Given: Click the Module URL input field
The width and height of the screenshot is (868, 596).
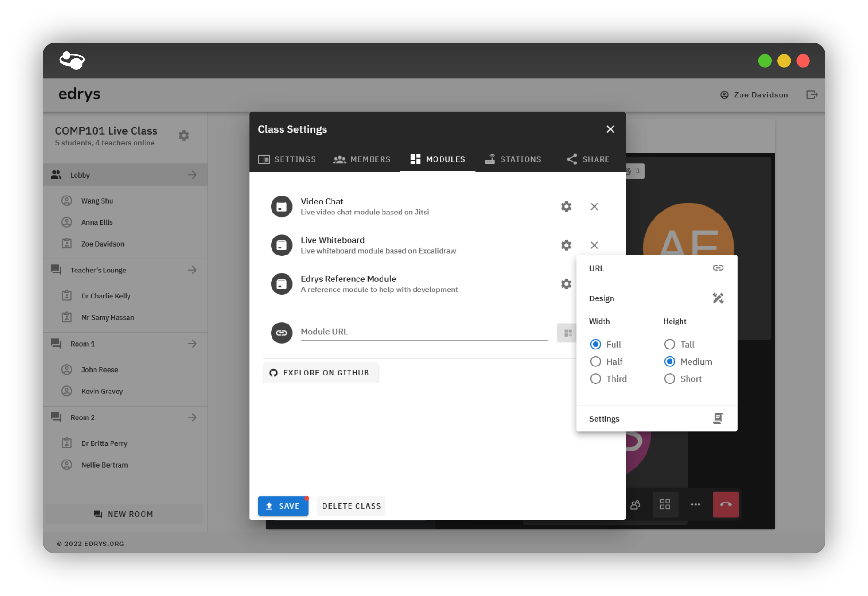Looking at the screenshot, I should [424, 332].
